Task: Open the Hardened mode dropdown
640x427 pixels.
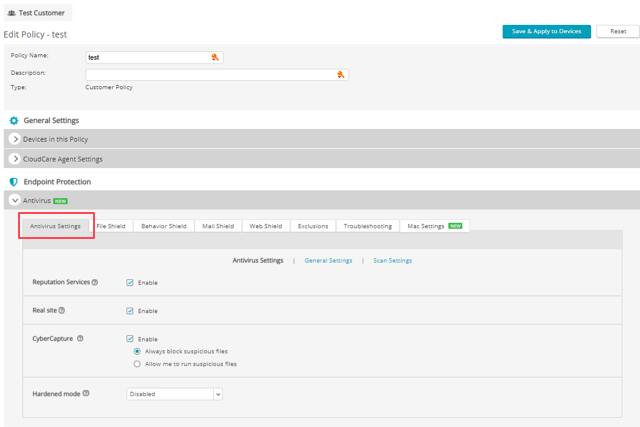Action: [x=175, y=394]
